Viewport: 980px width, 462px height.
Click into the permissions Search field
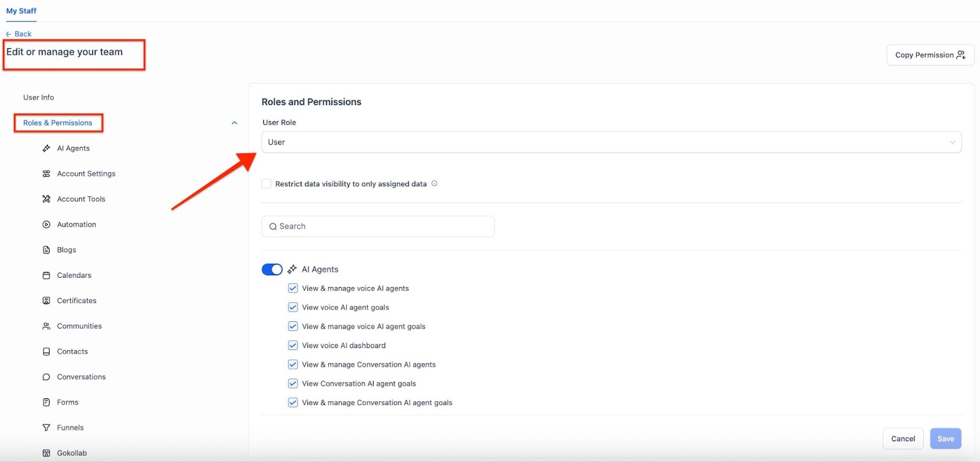[378, 226]
